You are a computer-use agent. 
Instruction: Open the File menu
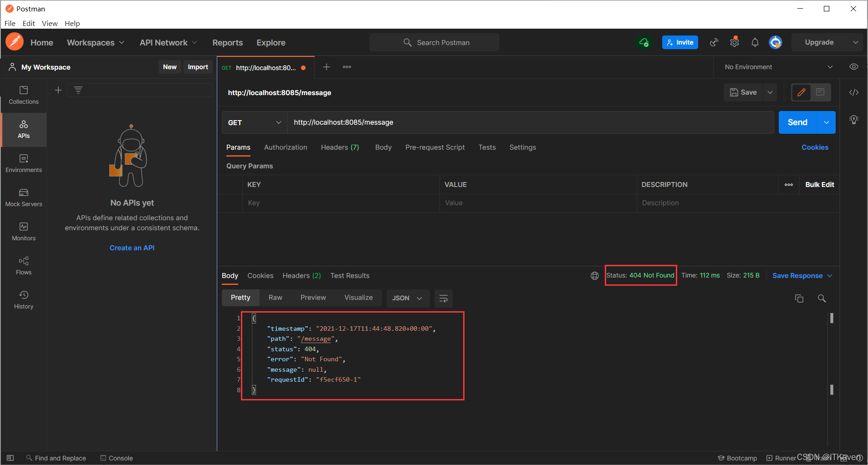click(10, 23)
